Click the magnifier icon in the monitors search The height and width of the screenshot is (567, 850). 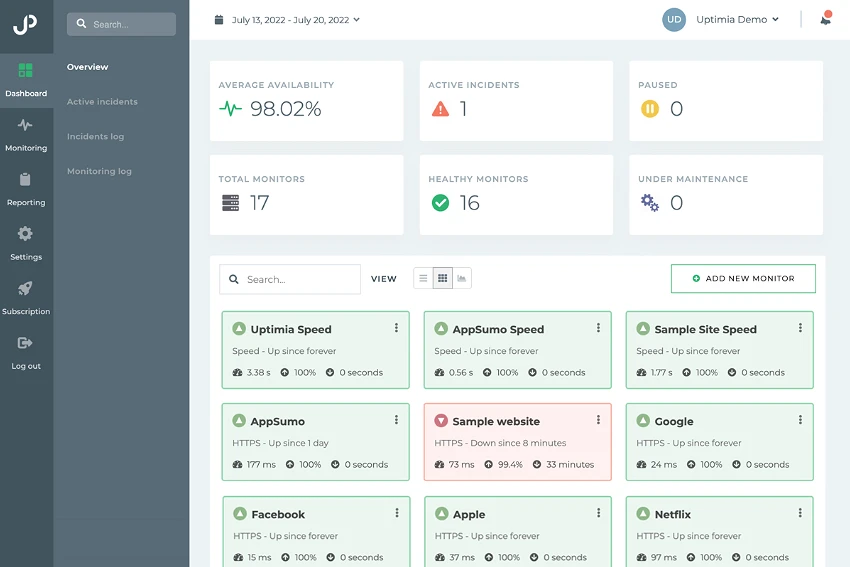click(x=234, y=279)
